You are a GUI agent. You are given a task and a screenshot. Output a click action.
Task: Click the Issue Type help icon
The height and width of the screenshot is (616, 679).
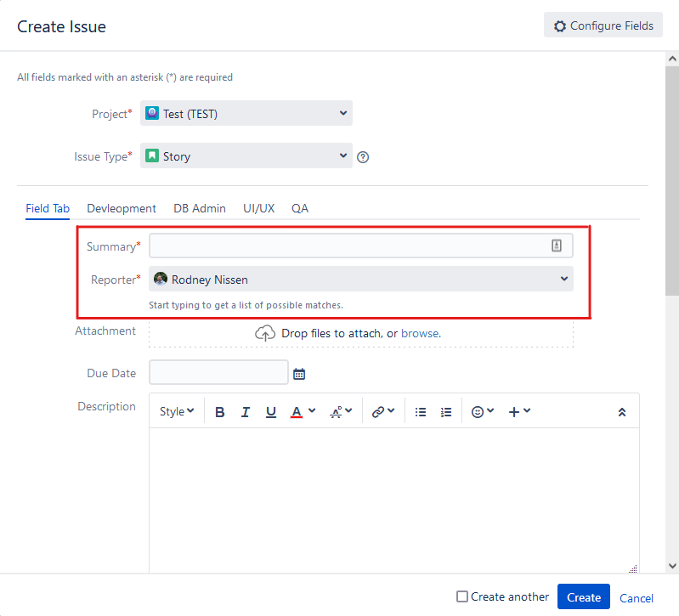pyautogui.click(x=363, y=157)
